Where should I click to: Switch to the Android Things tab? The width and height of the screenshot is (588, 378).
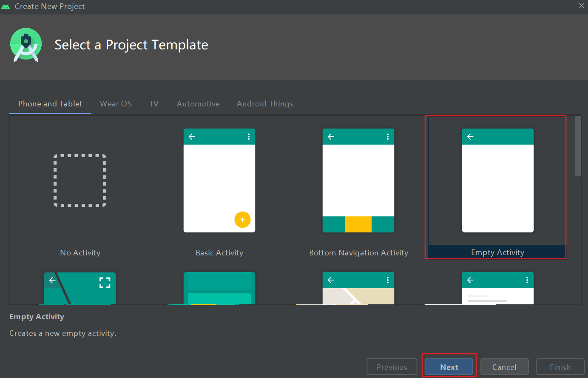(x=265, y=104)
